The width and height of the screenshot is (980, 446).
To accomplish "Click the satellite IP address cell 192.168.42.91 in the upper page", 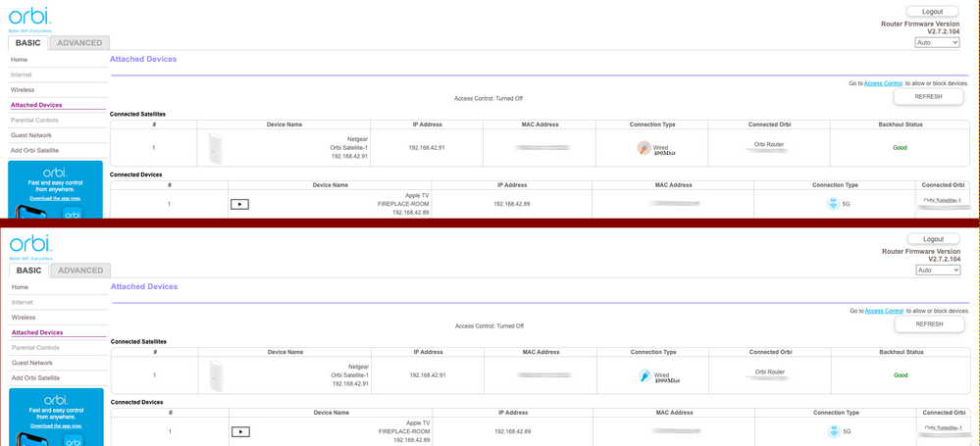I will tap(428, 148).
